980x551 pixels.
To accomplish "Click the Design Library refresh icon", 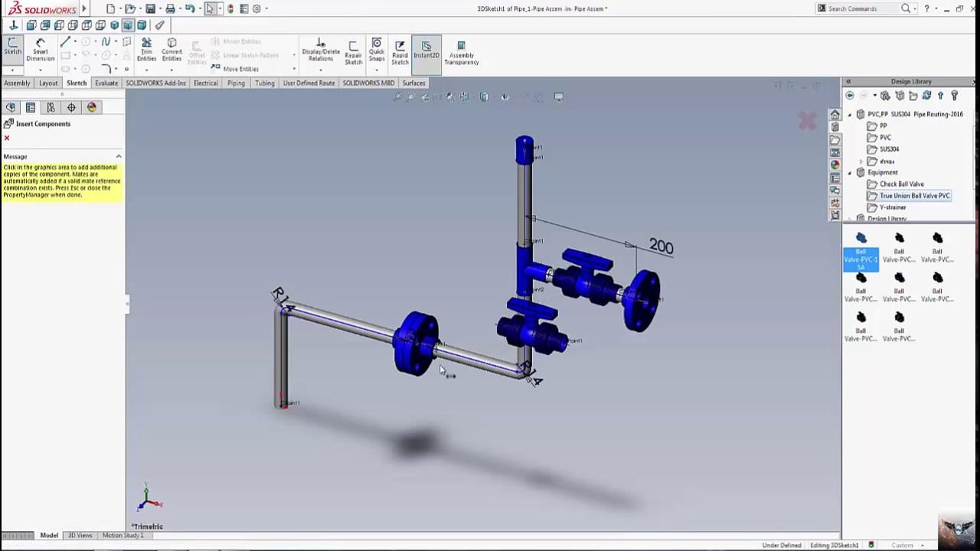I will [x=927, y=96].
